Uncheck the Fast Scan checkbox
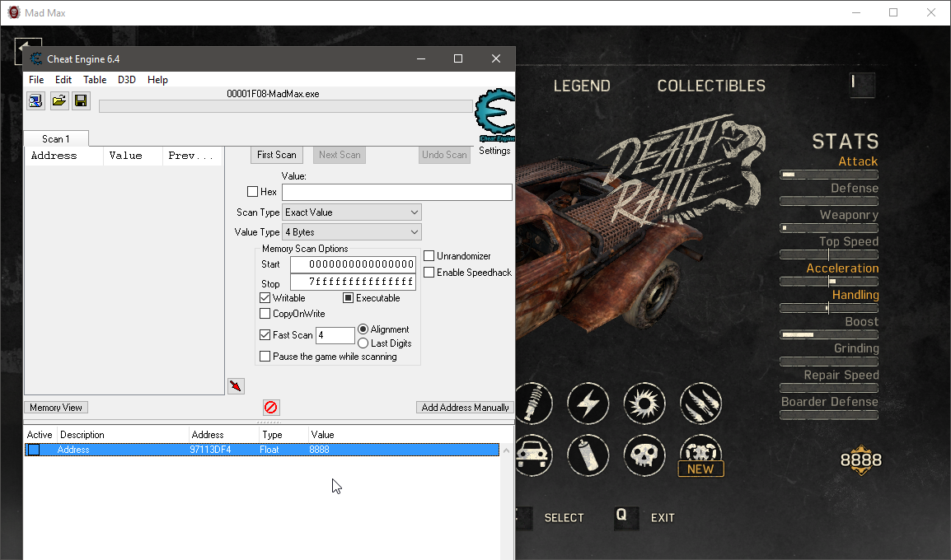This screenshot has height=560, width=951. coord(265,334)
